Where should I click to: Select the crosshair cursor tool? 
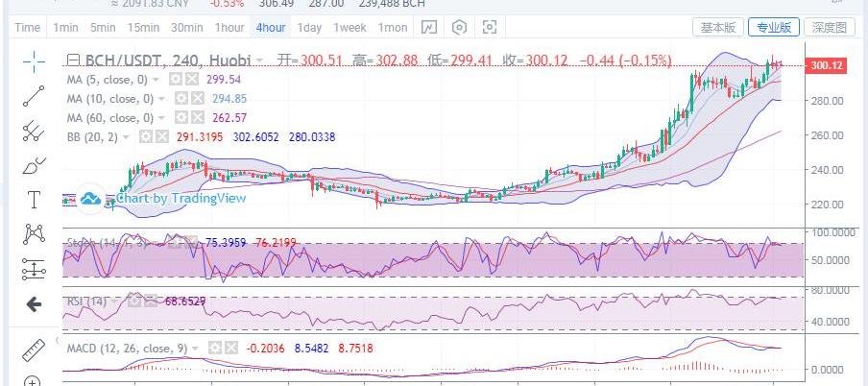point(34,62)
